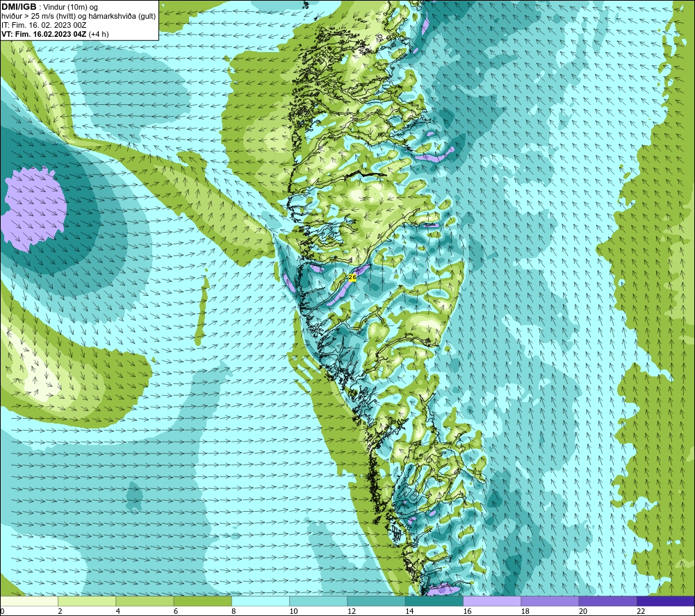Click the scale label "2"

(60, 611)
